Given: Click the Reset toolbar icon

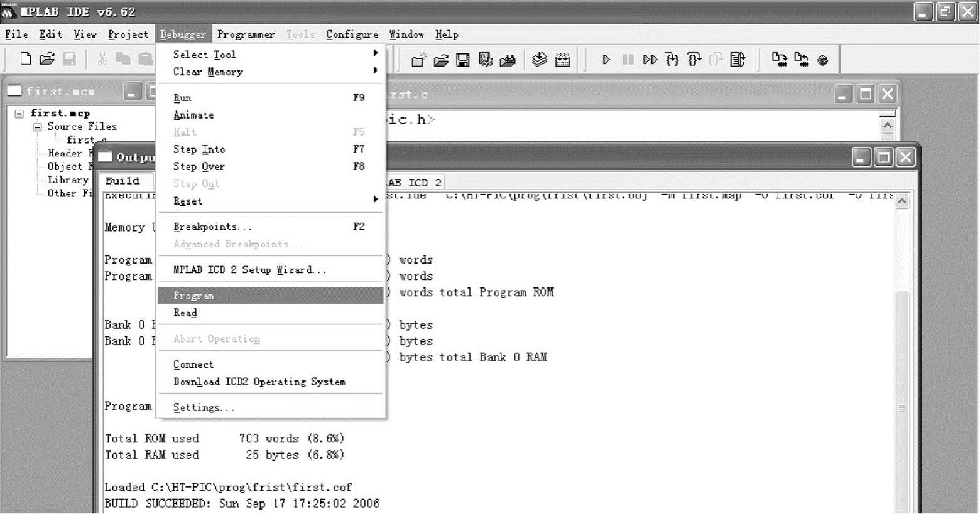Looking at the screenshot, I should [738, 60].
